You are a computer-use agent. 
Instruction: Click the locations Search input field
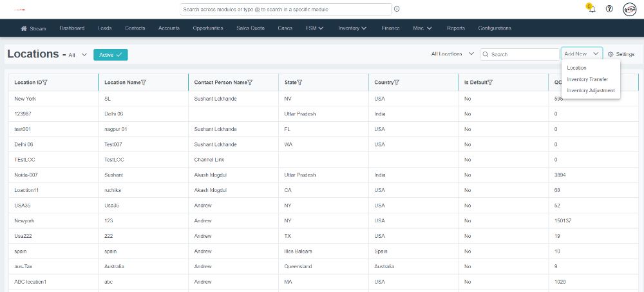[x=523, y=55]
